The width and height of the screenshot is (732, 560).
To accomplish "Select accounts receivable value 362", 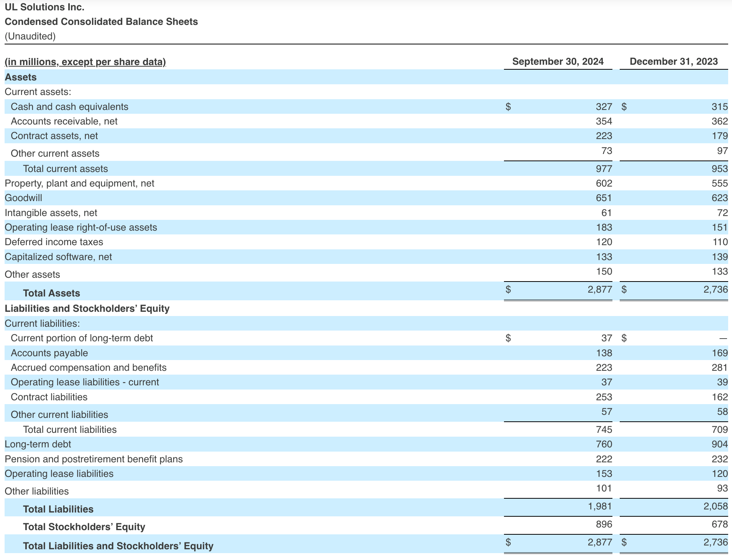I will 719,121.
